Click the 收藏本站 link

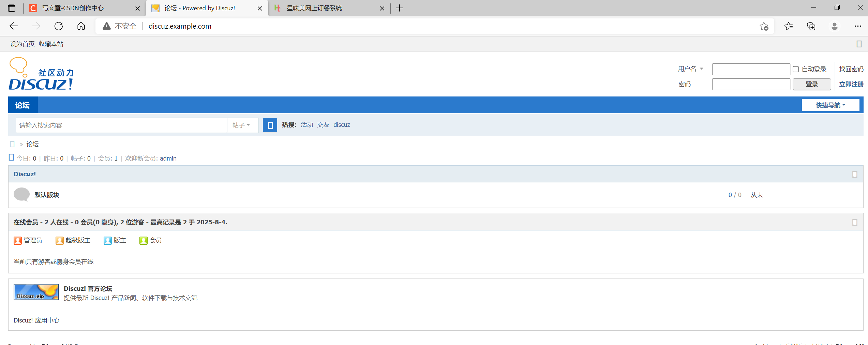pos(51,44)
